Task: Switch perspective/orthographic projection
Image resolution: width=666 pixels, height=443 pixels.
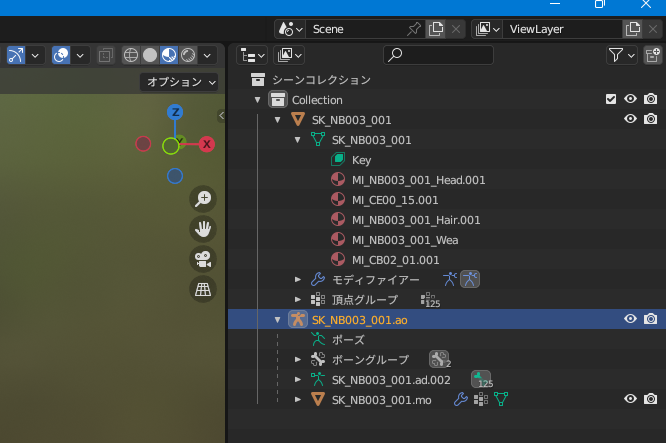Action: (203, 289)
